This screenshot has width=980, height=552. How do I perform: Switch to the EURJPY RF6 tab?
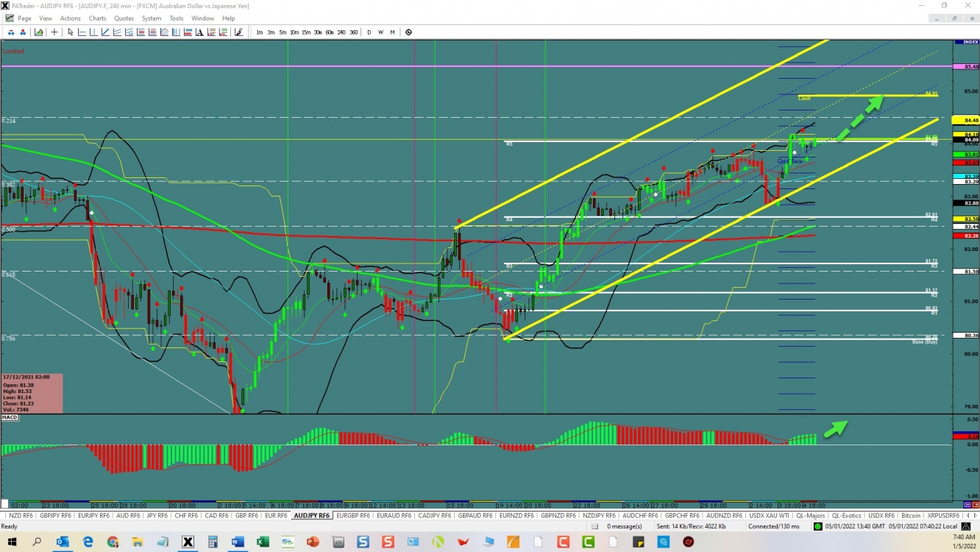click(93, 516)
